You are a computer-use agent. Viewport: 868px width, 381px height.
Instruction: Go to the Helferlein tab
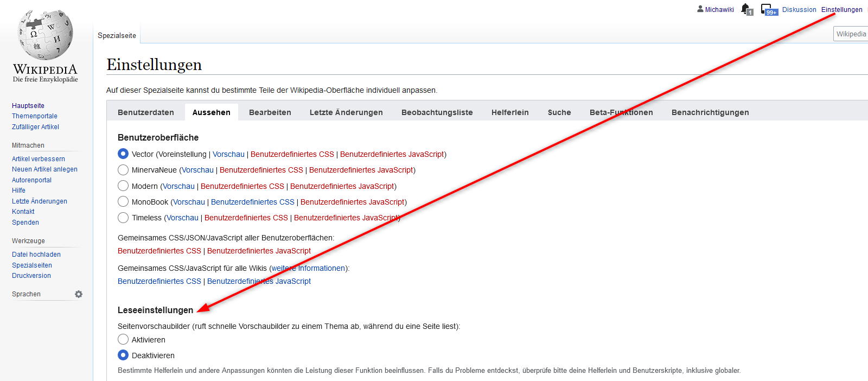(510, 112)
